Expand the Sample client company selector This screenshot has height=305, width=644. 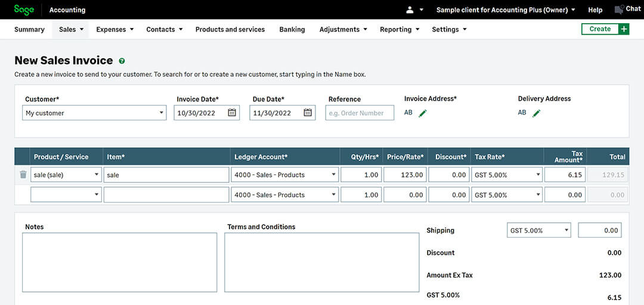click(x=505, y=10)
